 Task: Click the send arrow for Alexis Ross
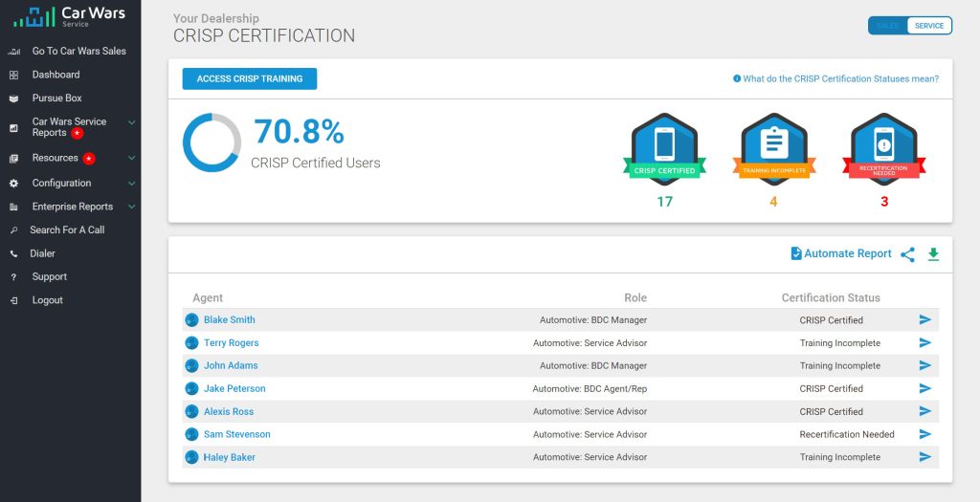925,411
